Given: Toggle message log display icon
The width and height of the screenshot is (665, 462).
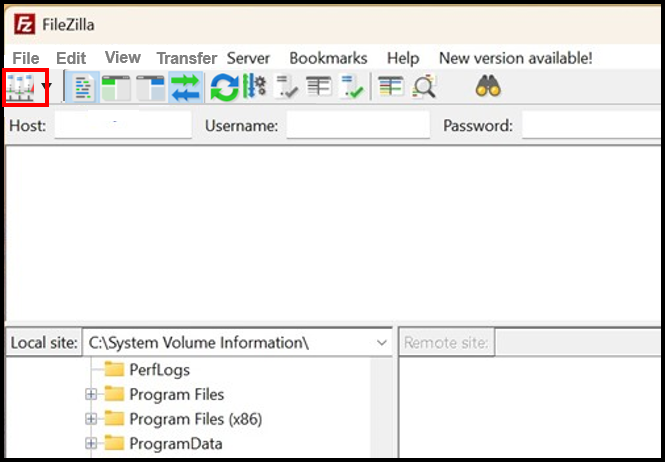Looking at the screenshot, I should (83, 87).
